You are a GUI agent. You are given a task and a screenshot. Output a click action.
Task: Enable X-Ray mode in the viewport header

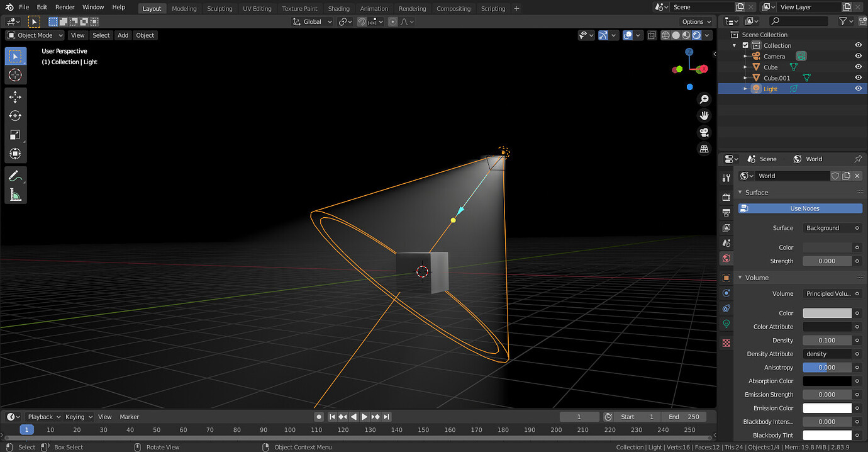(652, 35)
